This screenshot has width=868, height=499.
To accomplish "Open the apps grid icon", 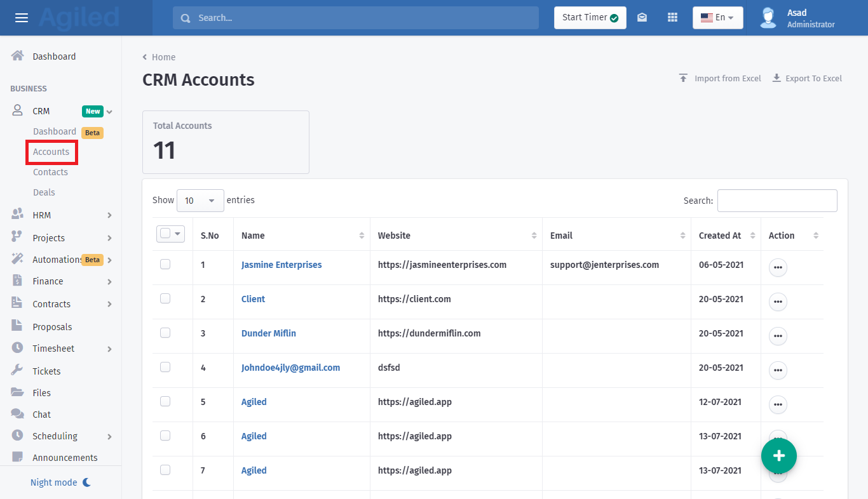I will [672, 18].
